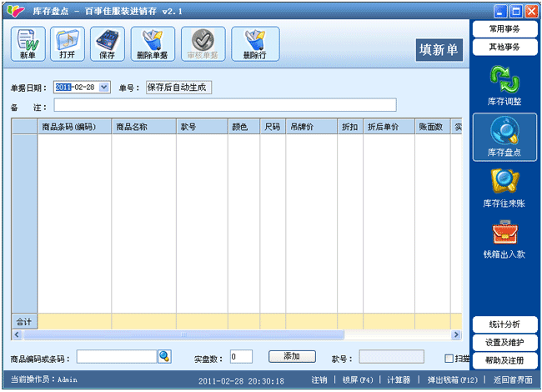This screenshot has height=392, width=542.
Task: Click 当前操作员: Admin in status bar
Action: coord(44,379)
